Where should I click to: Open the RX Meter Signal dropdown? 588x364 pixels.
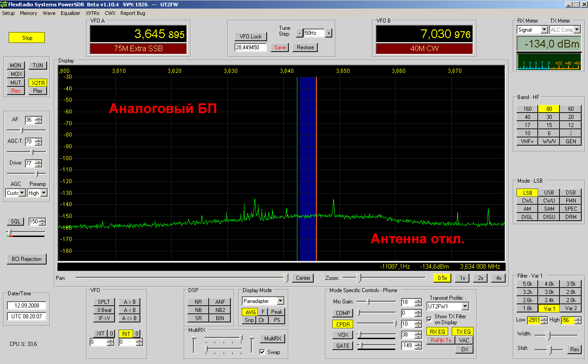pos(544,30)
